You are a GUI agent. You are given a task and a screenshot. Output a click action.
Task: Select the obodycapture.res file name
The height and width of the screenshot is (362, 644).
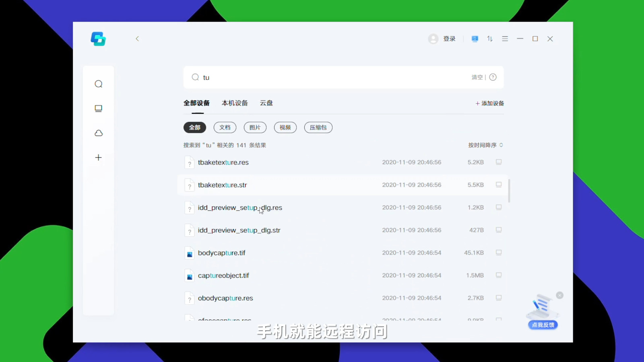pyautogui.click(x=225, y=298)
